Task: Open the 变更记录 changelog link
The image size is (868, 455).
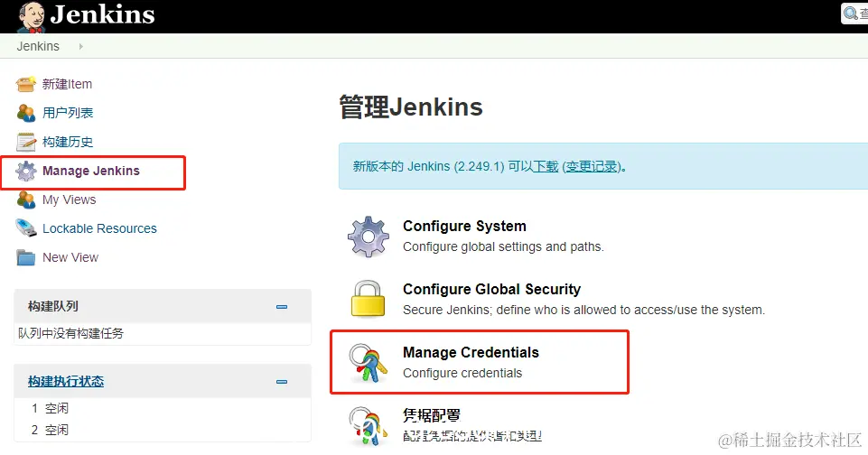Action: coord(592,166)
